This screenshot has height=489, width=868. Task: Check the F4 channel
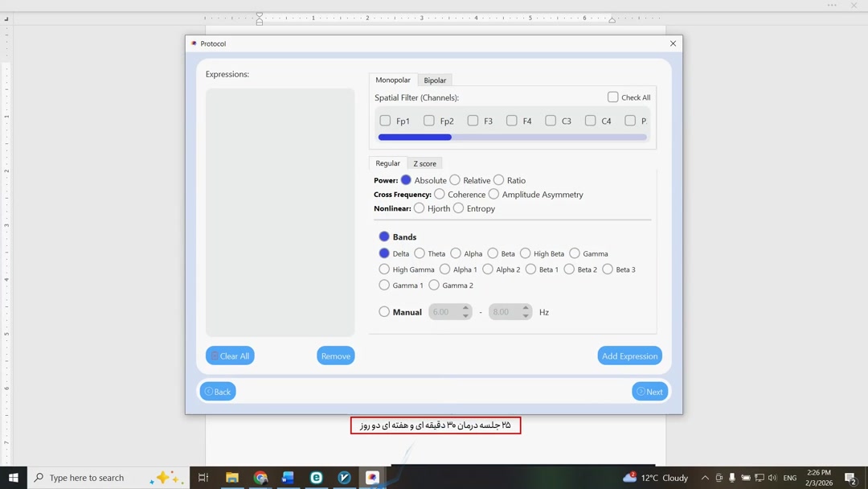point(511,120)
